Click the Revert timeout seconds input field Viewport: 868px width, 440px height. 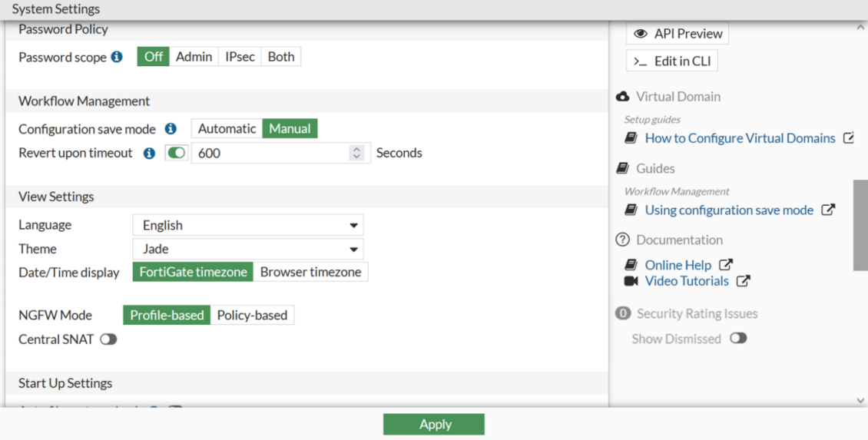(x=269, y=153)
